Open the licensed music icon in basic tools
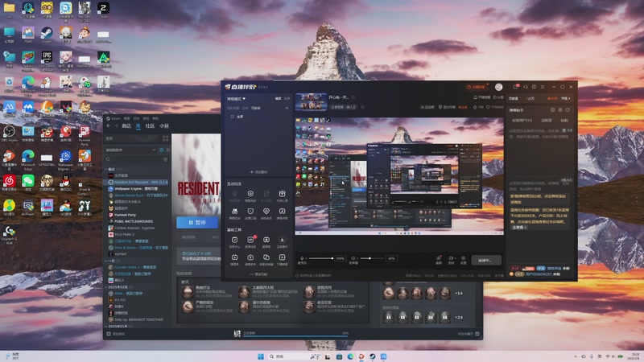644x362 pixels. coord(283,240)
